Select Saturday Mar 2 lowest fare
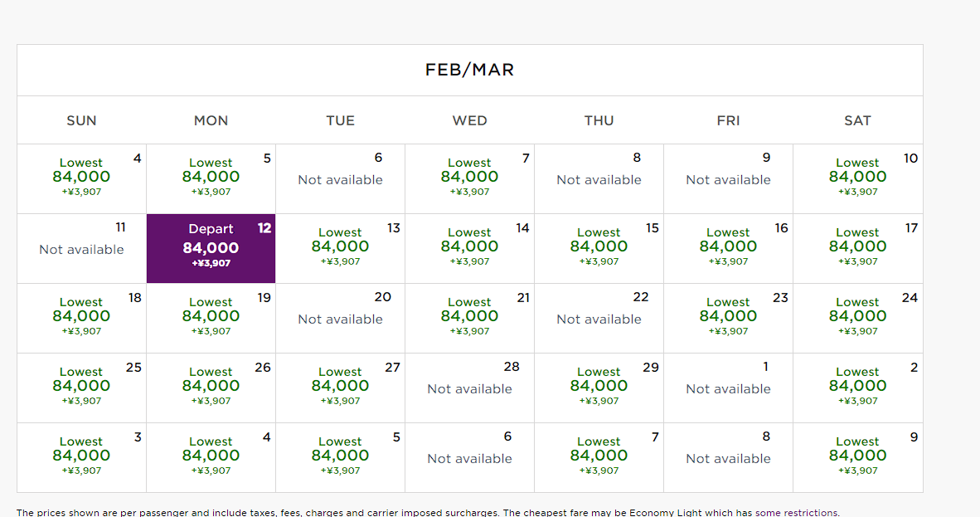 point(858,388)
